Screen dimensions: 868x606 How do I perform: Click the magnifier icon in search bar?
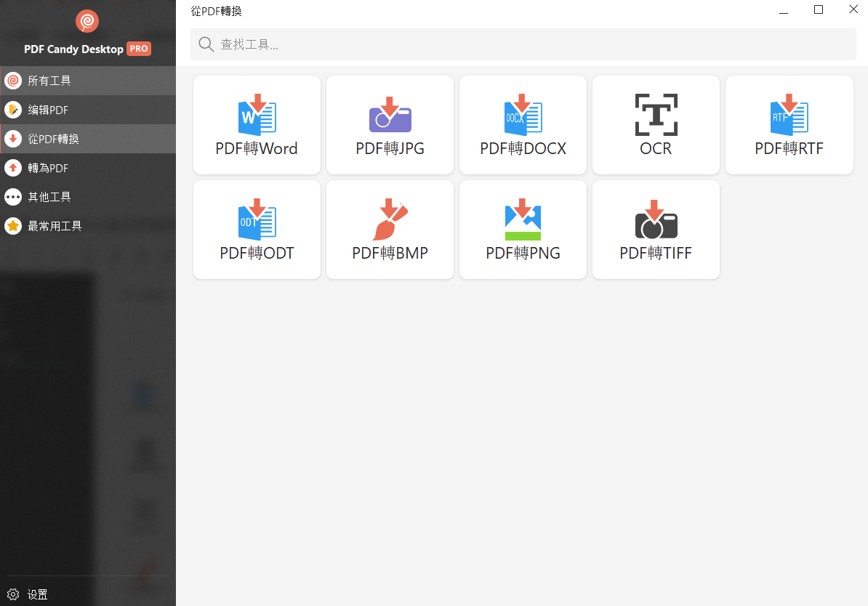(206, 44)
